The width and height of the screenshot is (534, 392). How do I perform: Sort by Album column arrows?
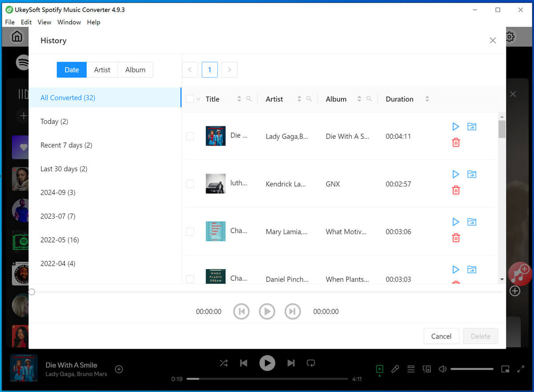pyautogui.click(x=359, y=99)
